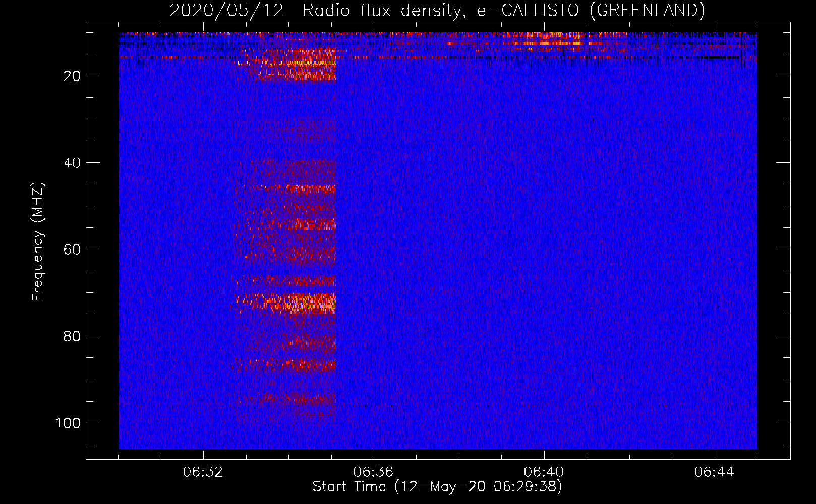Click the 'Start Time (12-May-20 06:29:38)' label
Viewport: 816px width, 504px height.
(x=437, y=487)
